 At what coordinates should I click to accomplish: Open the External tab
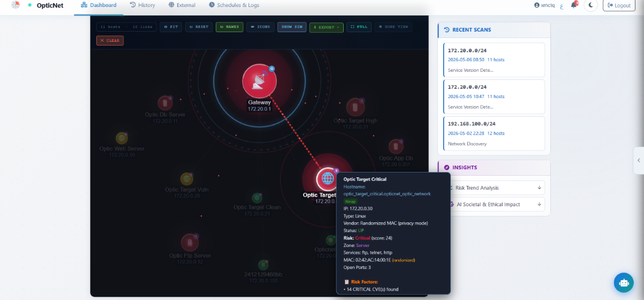click(x=182, y=5)
